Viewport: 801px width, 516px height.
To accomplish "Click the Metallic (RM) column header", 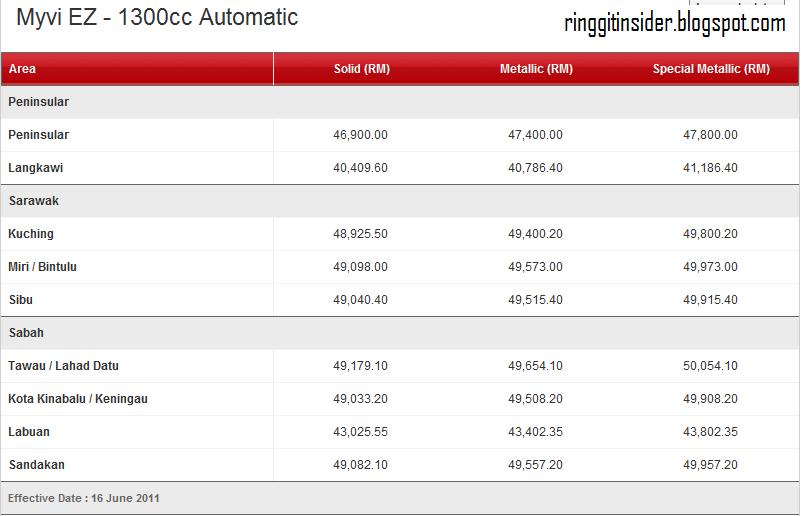I will coord(536,69).
